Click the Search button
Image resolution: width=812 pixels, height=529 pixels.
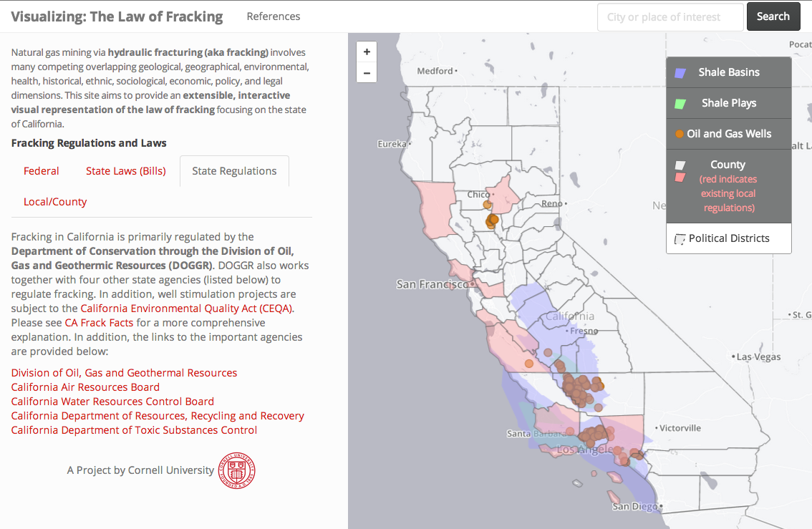click(773, 16)
